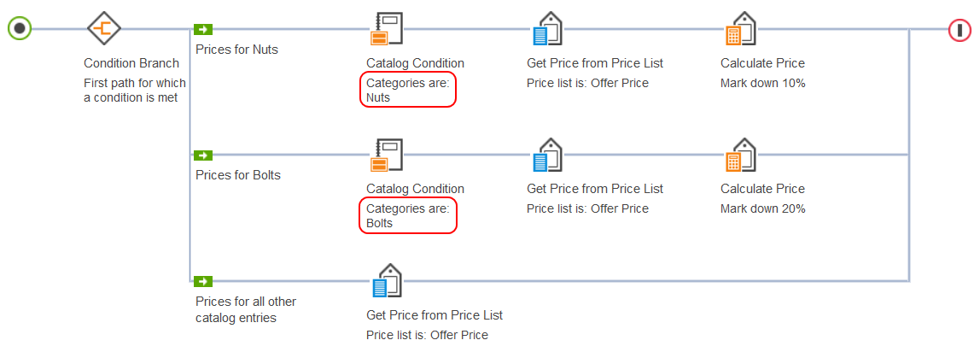This screenshot has height=352, width=980.
Task: Open the Nuts Catalog Condition icon
Action: pyautogui.click(x=387, y=29)
